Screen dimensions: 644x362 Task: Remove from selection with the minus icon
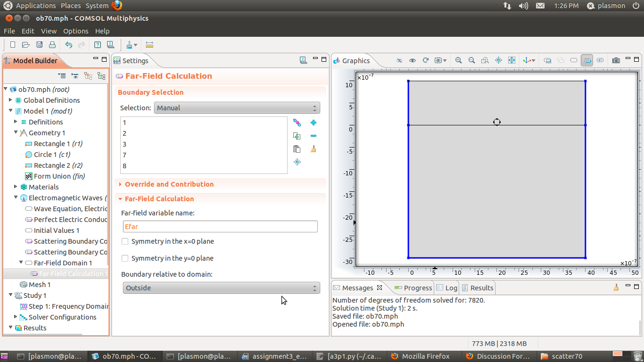[x=314, y=136]
